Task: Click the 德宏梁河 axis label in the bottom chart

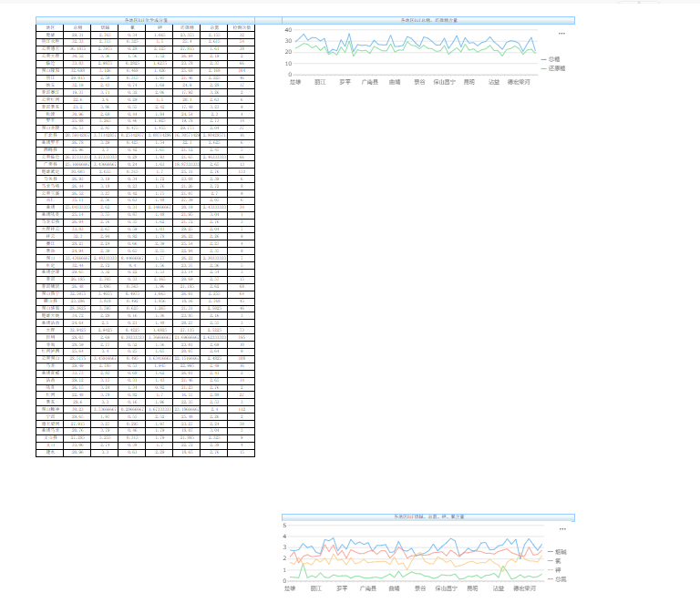Action: (x=525, y=588)
